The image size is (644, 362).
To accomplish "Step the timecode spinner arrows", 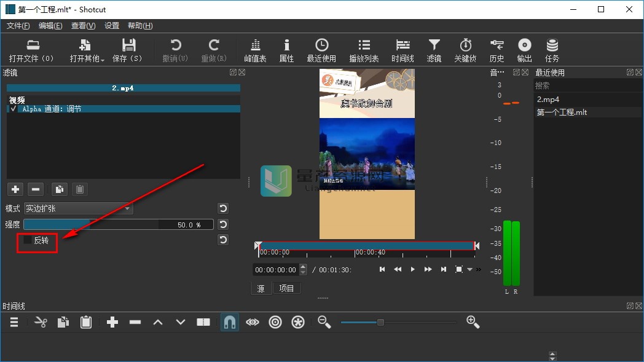I will pos(304,270).
